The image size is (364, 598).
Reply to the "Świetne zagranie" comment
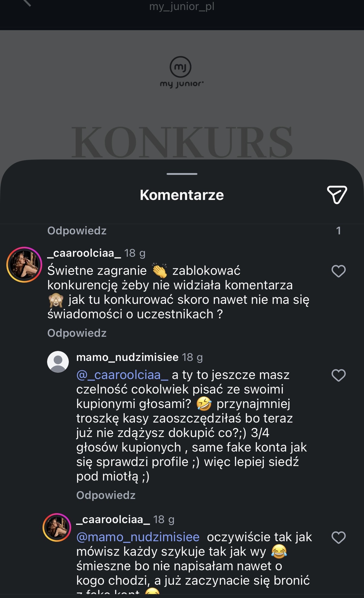77,333
